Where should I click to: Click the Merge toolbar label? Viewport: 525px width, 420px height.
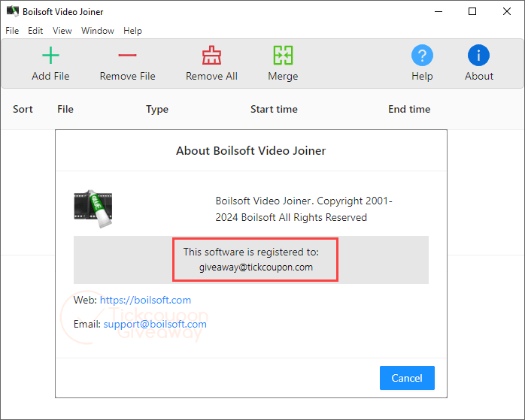coord(283,77)
